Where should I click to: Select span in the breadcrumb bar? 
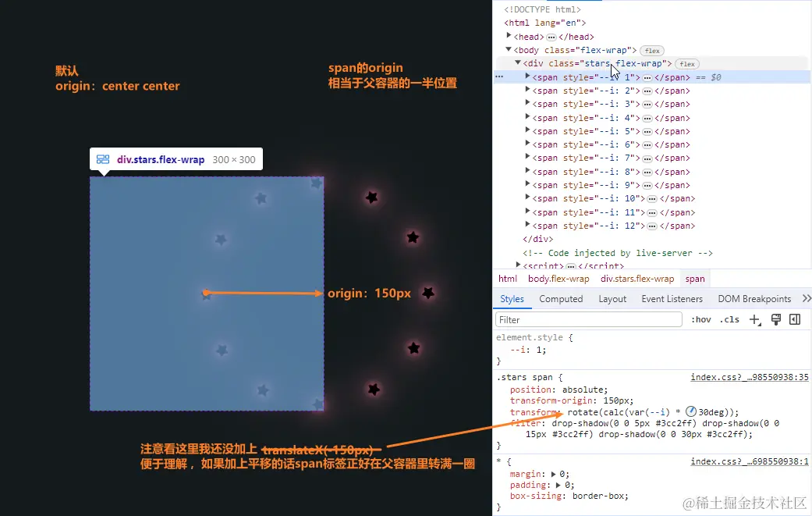coord(695,279)
